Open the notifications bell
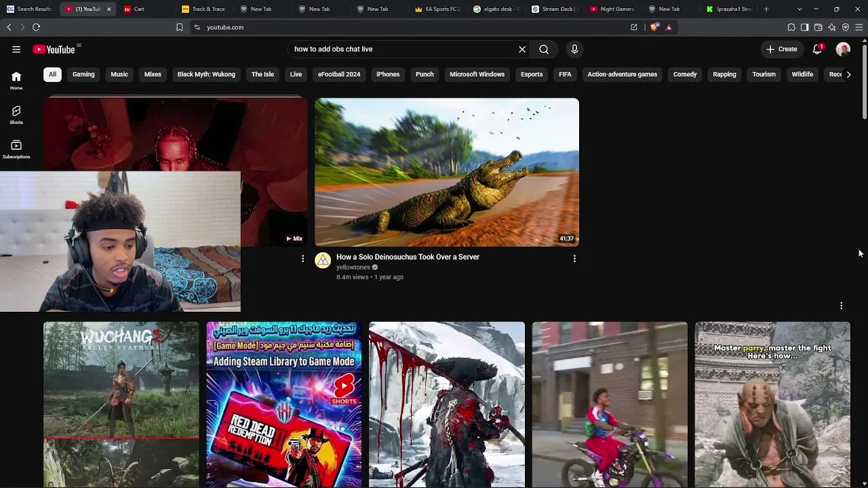Screen dimensions: 868x488 pyautogui.click(x=817, y=49)
